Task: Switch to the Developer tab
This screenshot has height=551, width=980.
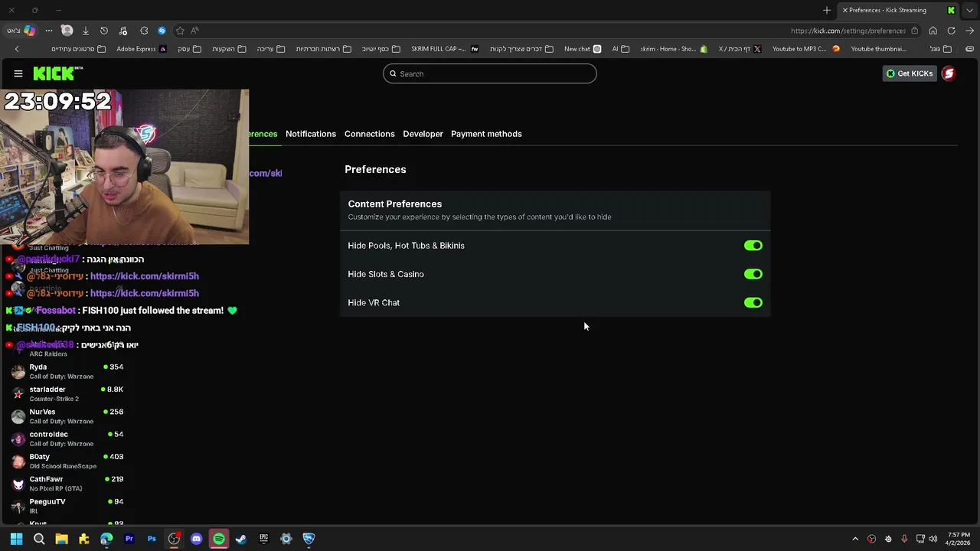Action: coord(423,134)
